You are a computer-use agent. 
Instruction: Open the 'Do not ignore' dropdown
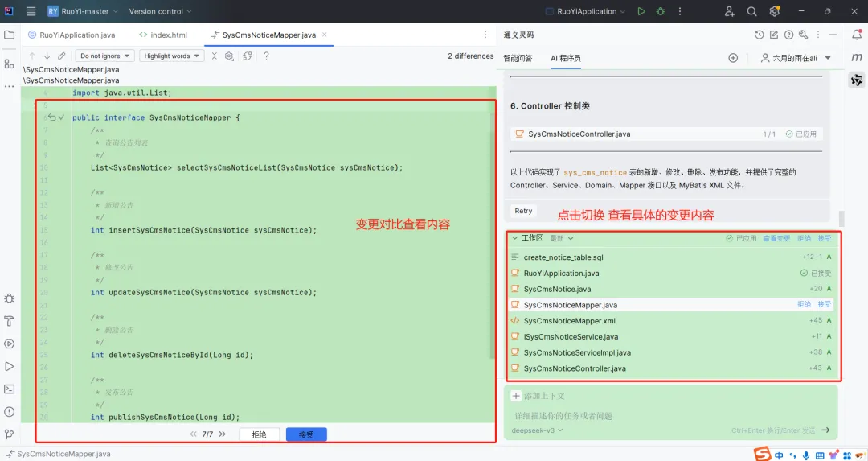click(104, 56)
